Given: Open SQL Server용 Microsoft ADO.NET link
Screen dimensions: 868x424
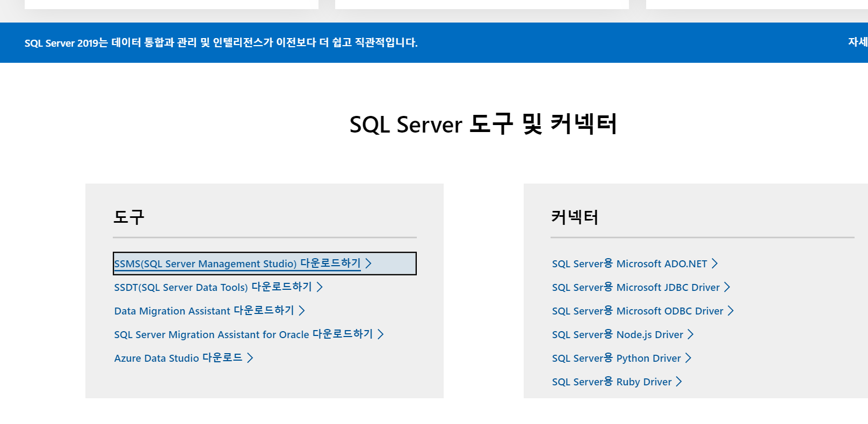Looking at the screenshot, I should (x=635, y=264).
